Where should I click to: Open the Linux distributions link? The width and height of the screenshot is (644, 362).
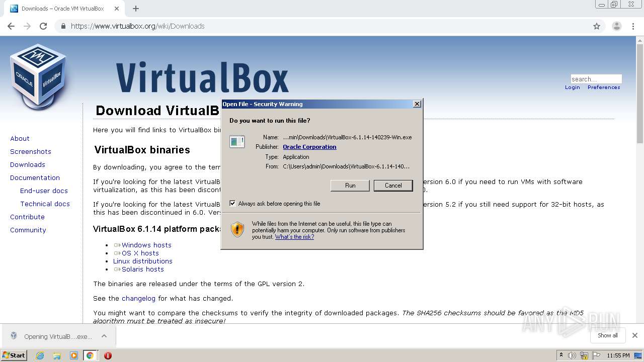point(143,261)
